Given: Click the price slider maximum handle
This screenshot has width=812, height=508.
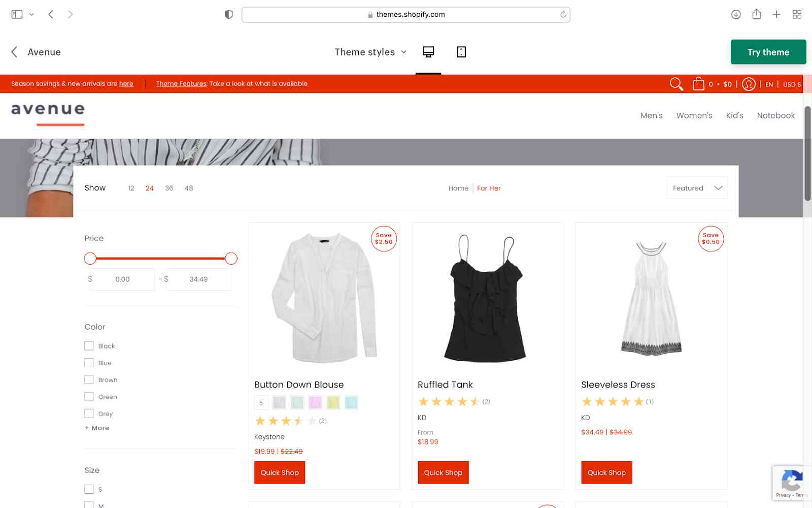Looking at the screenshot, I should pos(231,259).
